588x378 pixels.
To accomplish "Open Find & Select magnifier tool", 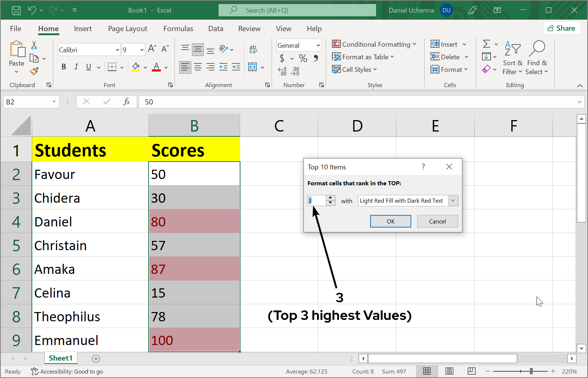I will 537,58.
